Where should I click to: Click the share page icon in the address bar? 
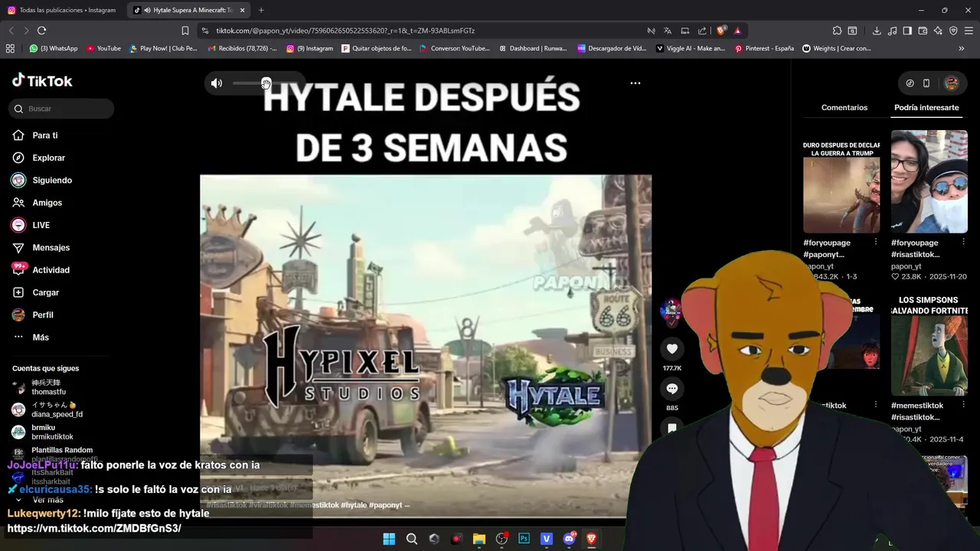click(x=702, y=31)
